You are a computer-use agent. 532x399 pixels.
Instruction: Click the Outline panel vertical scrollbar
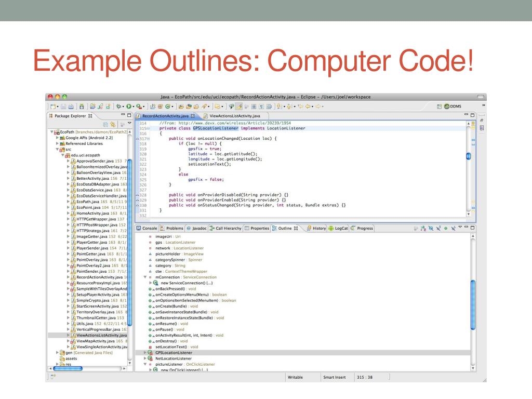click(x=472, y=304)
